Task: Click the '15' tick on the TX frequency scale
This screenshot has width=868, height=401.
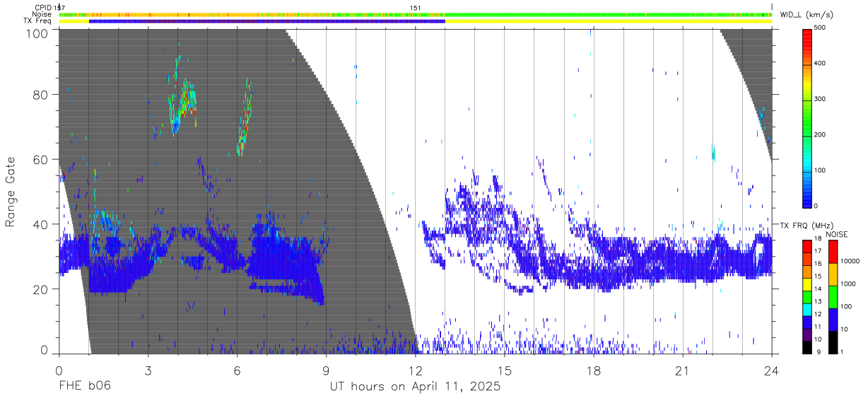Action: pyautogui.click(x=819, y=277)
